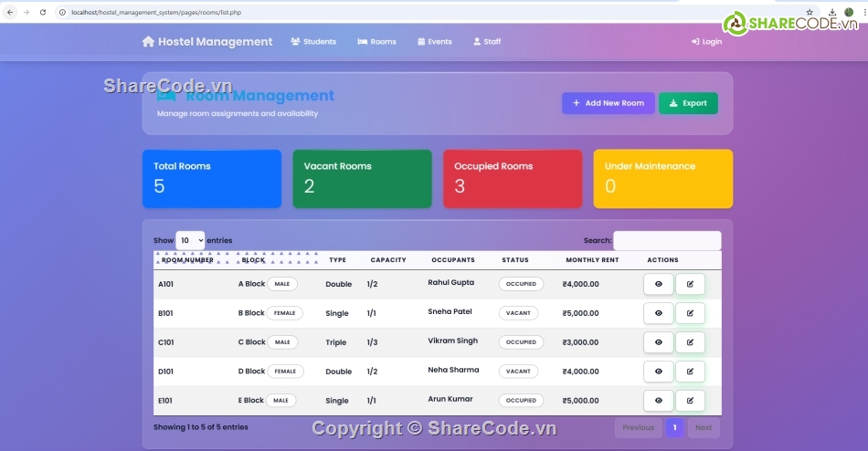Edit room D101 using pencil icon
The width and height of the screenshot is (868, 451).
[x=690, y=372]
